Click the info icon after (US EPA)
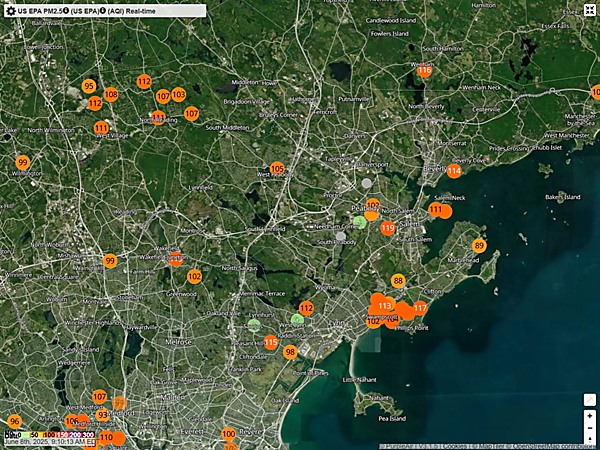600x450 pixels. [102, 10]
